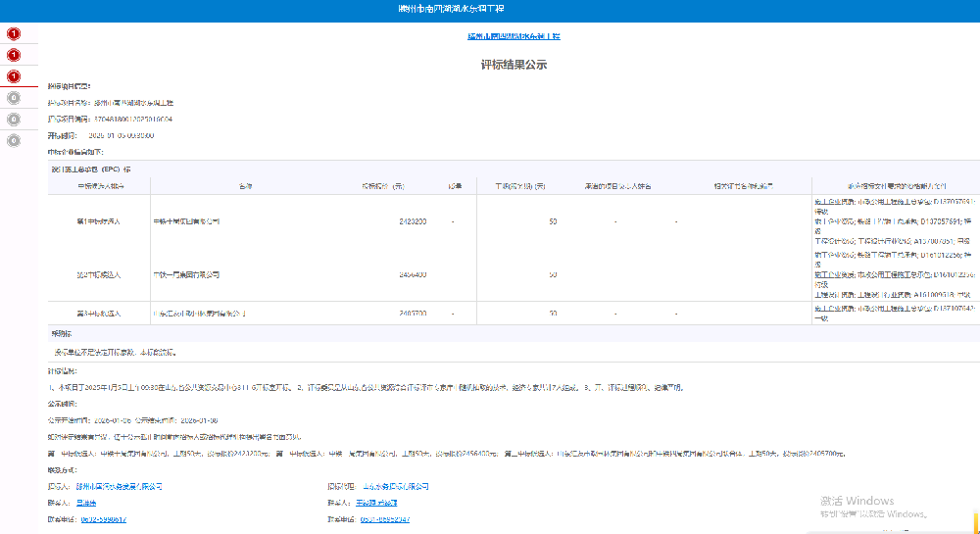Click the agency contact phone number link
980x534 pixels.
(385, 519)
